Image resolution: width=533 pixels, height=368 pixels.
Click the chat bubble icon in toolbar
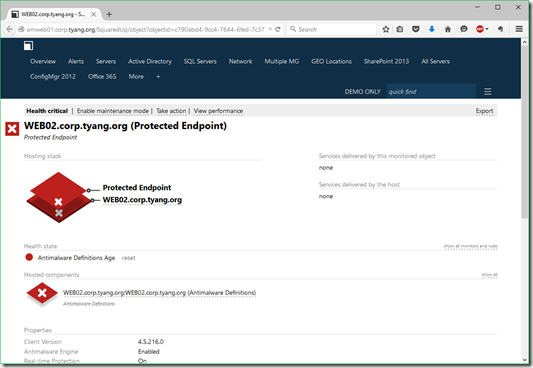tap(464, 29)
